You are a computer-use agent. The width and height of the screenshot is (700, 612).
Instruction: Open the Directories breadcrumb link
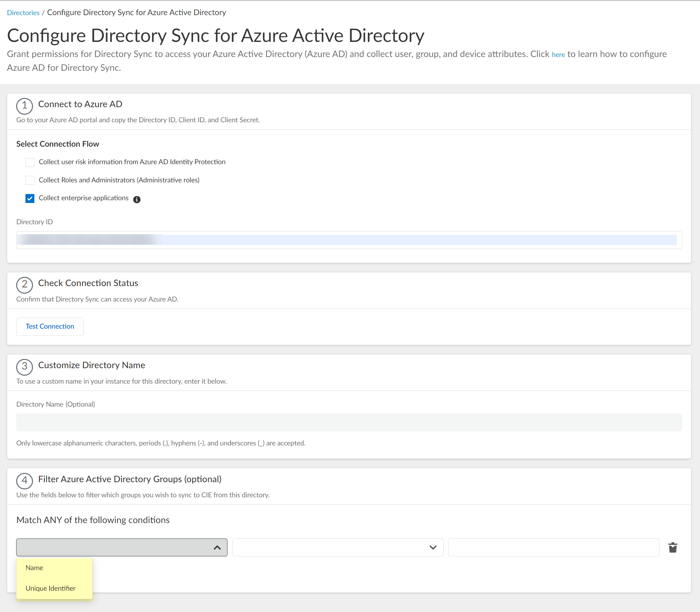tap(23, 13)
